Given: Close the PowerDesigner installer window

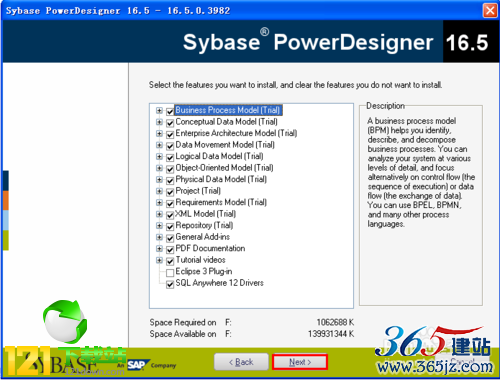Looking at the screenshot, I should (490, 10).
